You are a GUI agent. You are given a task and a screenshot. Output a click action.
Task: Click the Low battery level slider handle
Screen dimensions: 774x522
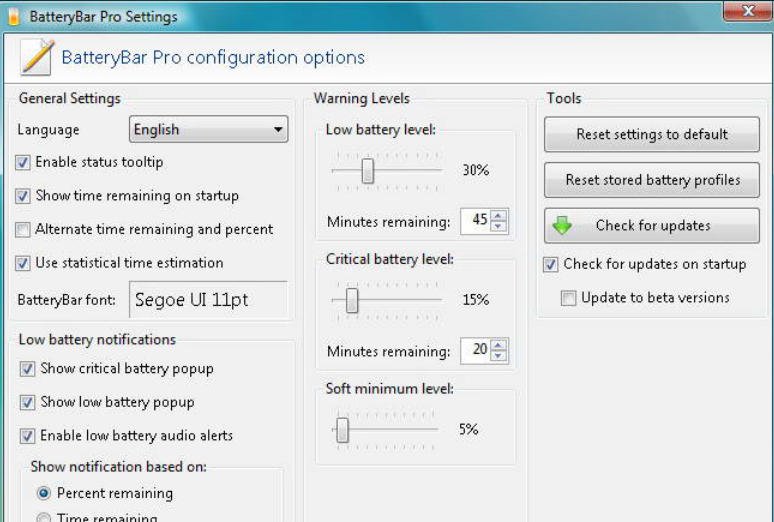tap(367, 171)
